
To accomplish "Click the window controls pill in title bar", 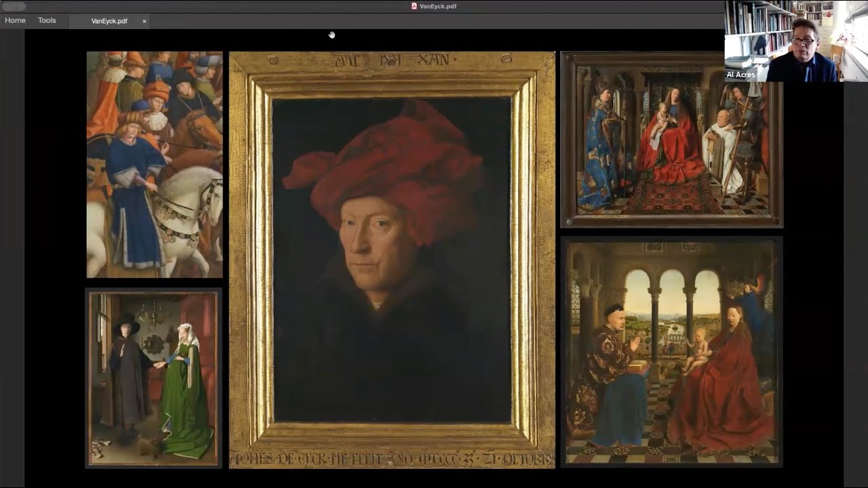I will pos(14,6).
